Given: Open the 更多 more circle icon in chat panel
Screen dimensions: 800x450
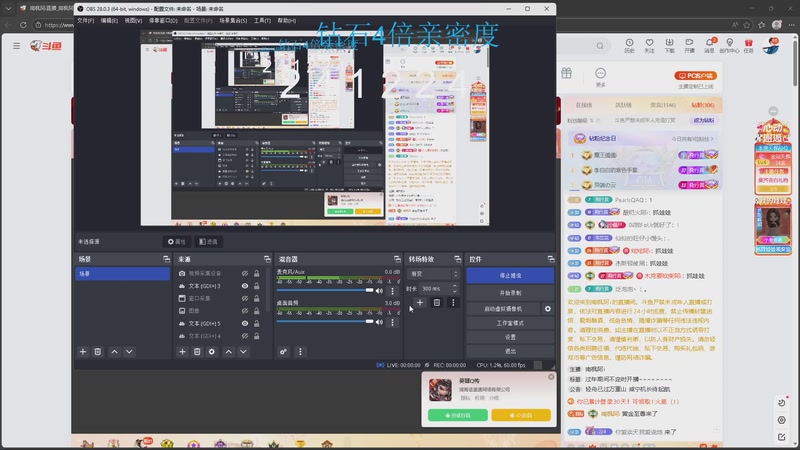Looking at the screenshot, I should point(601,77).
